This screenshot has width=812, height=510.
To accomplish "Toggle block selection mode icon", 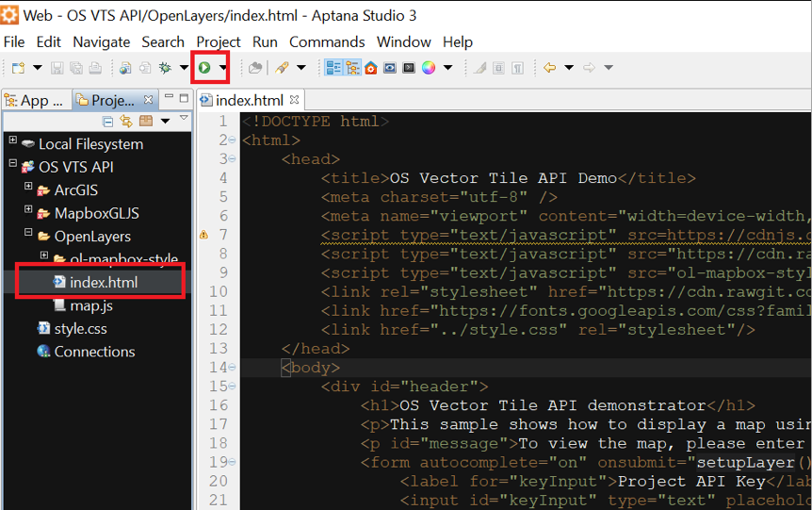I will (498, 68).
